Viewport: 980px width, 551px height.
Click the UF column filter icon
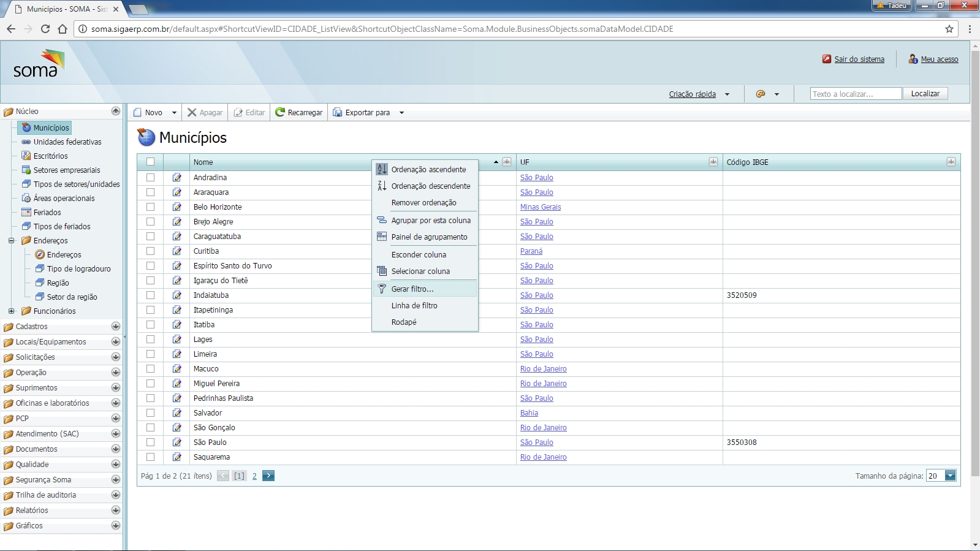[713, 162]
